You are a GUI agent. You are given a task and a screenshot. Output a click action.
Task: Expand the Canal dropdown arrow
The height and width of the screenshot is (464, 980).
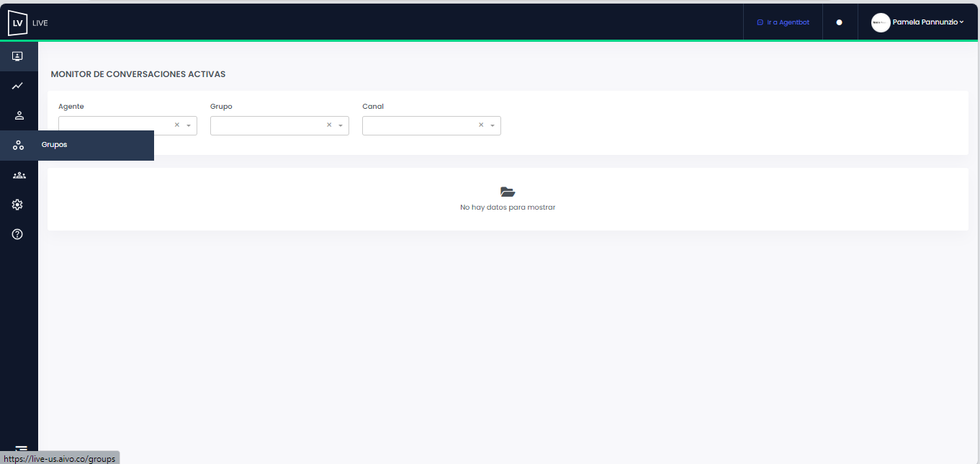click(x=493, y=125)
